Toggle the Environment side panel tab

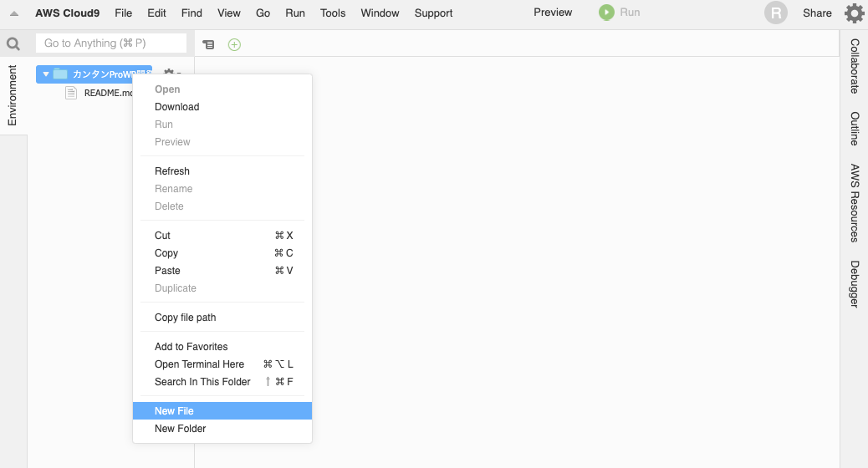coord(13,95)
